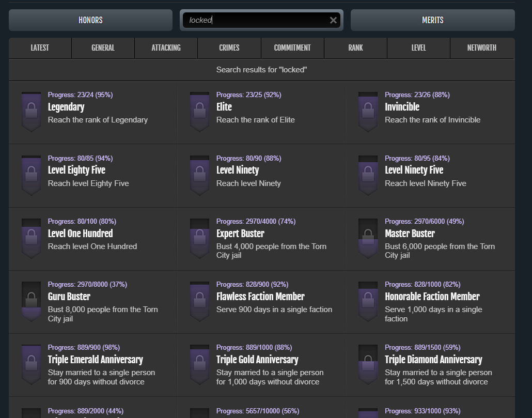The width and height of the screenshot is (532, 418).
Task: Switch to the Networth tab
Action: point(482,48)
